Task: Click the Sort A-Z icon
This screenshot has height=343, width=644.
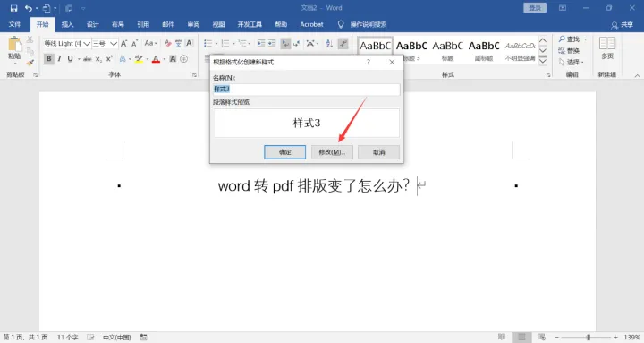Action: pyautogui.click(x=329, y=44)
